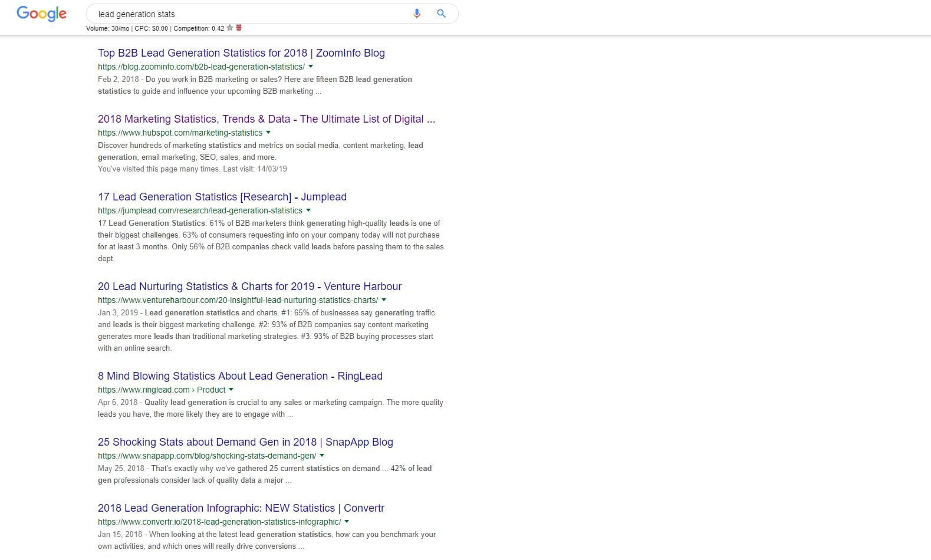Click the green URL blog.zoominfo.com/b2b-lead-generation-statistics/
Viewport: 931px width, 560px height.
click(201, 67)
